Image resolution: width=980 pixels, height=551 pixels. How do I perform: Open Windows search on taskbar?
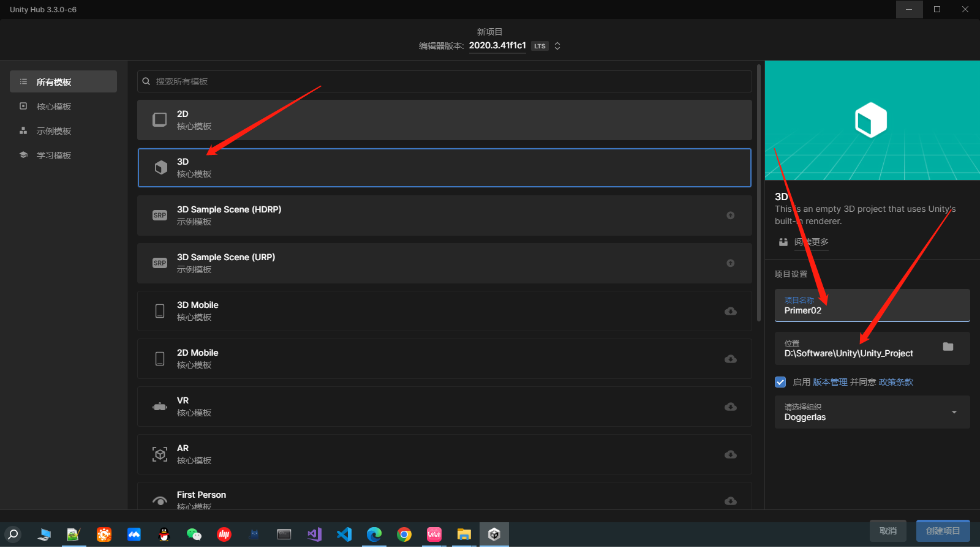click(13, 534)
